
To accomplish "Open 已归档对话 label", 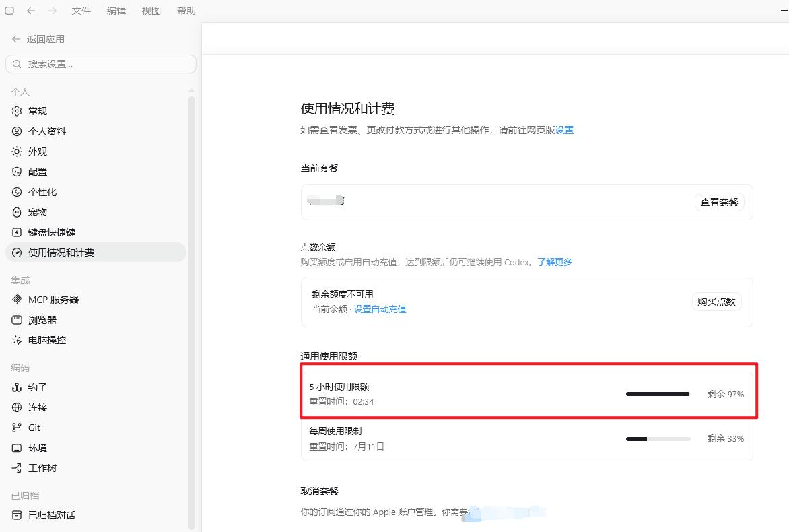I will [52, 515].
